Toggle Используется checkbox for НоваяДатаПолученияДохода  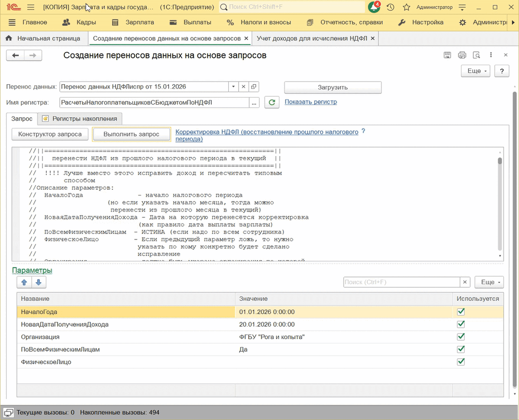(x=461, y=324)
